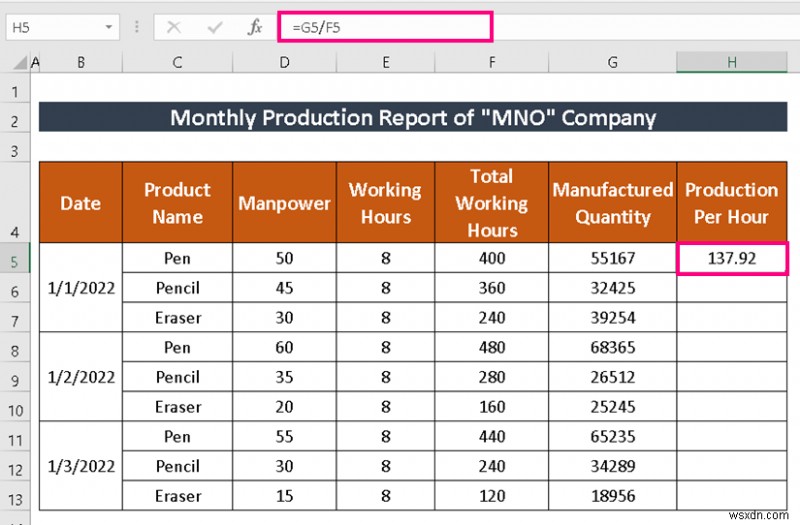Select manpower cell 20
The image size is (800, 525).
point(284,406)
